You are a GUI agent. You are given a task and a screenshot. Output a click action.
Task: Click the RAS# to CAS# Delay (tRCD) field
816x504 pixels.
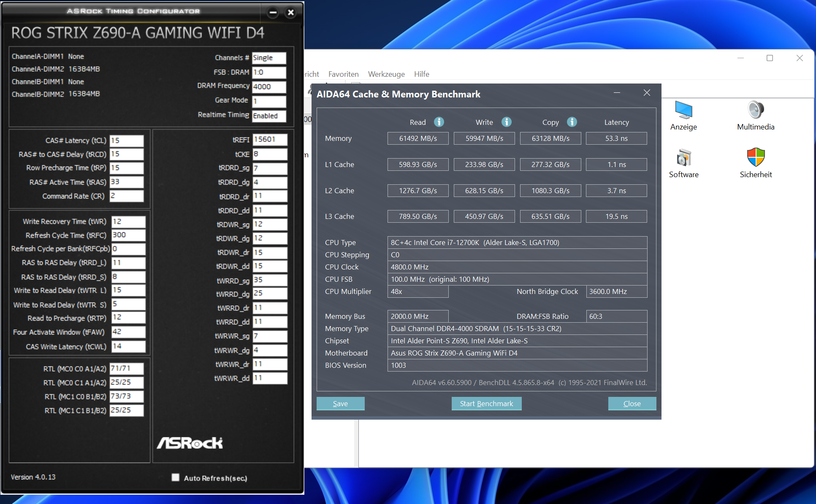pyautogui.click(x=127, y=154)
